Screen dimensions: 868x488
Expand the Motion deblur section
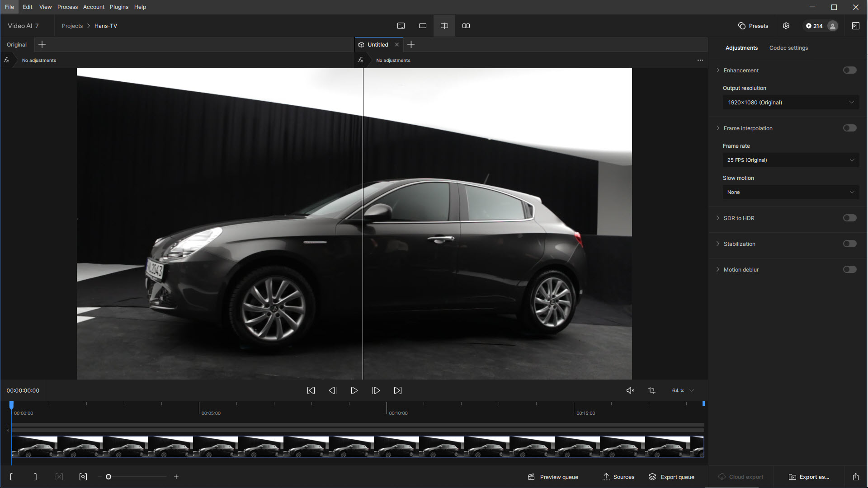click(718, 269)
